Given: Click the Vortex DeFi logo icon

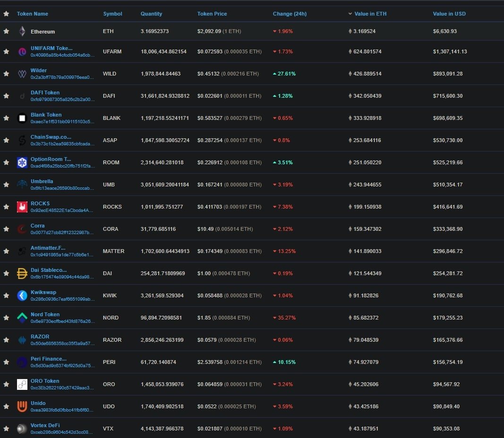Looking at the screenshot, I should (22, 429).
